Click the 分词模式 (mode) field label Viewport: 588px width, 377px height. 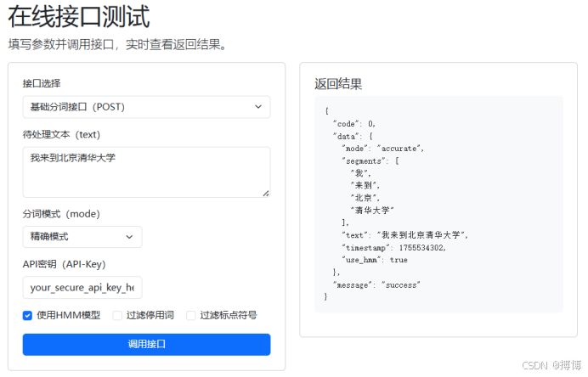click(x=61, y=214)
